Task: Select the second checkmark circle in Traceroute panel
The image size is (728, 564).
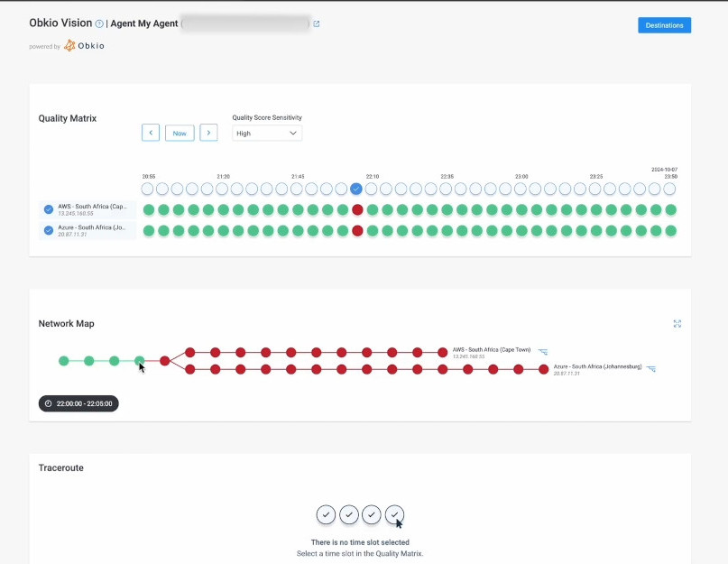Action: 349,514
